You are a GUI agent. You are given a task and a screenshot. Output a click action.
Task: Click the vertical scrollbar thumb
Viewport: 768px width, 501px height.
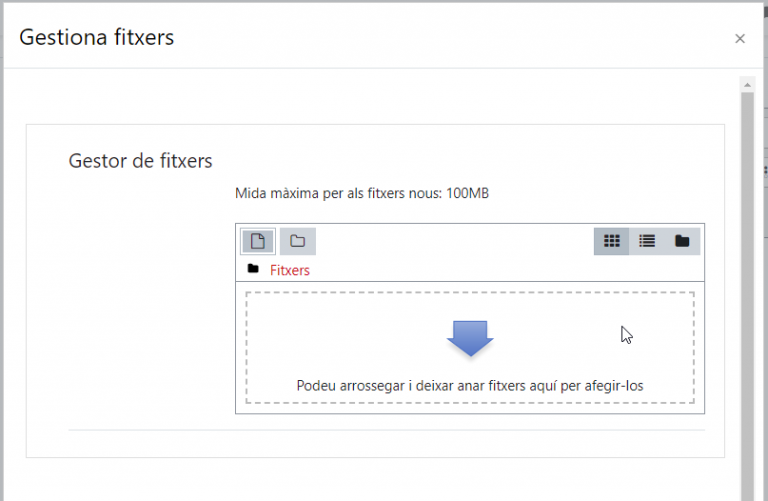pos(747,296)
